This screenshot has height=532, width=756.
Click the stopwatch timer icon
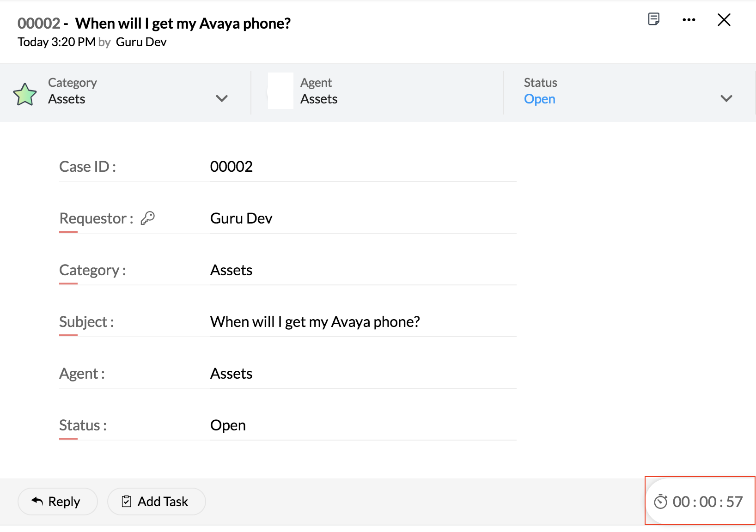click(660, 502)
